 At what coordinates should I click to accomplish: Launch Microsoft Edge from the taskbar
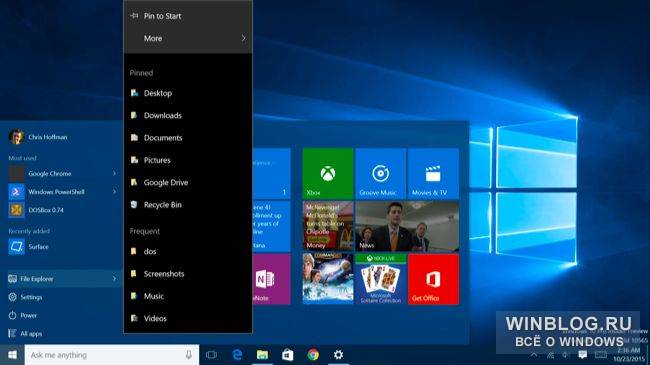[237, 355]
